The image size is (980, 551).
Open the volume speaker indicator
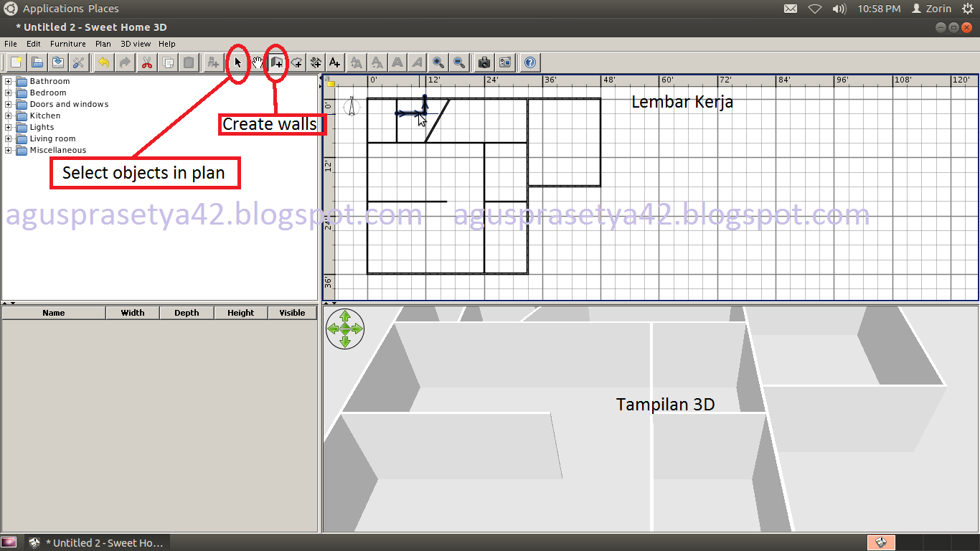(x=839, y=9)
